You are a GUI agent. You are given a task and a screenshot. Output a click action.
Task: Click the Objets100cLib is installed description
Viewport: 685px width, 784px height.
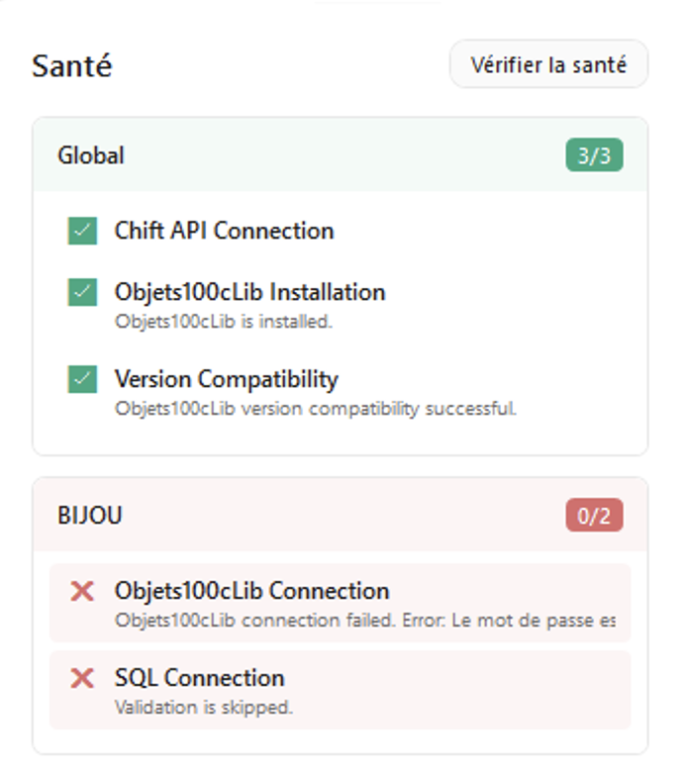click(224, 322)
